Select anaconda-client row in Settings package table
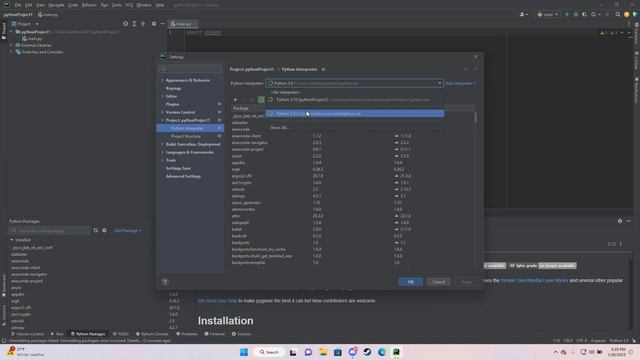640x360 pixels. 353,136
